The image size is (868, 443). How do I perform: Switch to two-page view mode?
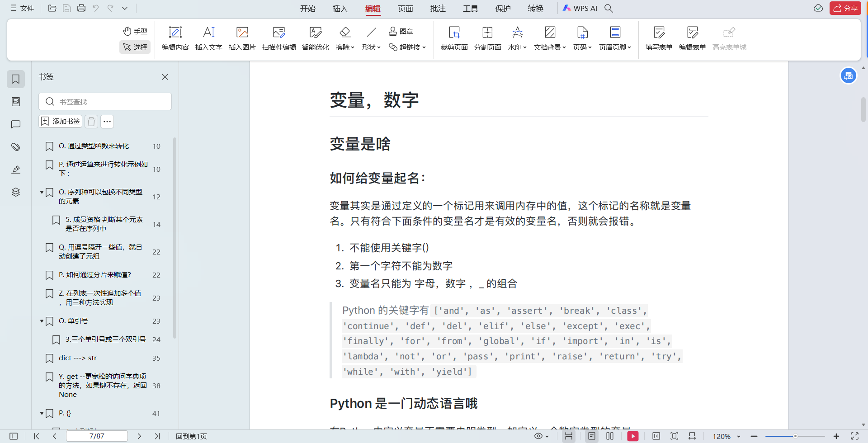click(610, 436)
